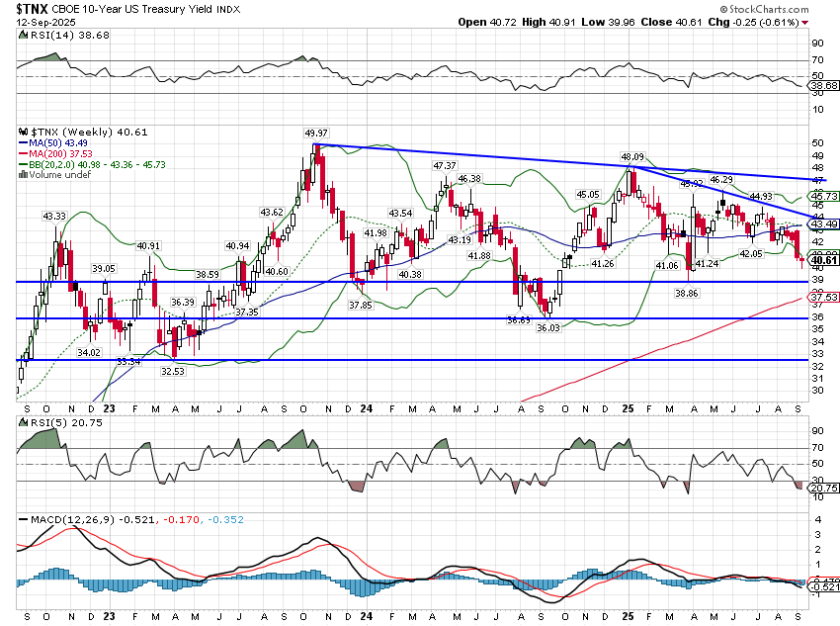Click the 37.85 low price label
The width and height of the screenshot is (840, 626).
click(361, 305)
